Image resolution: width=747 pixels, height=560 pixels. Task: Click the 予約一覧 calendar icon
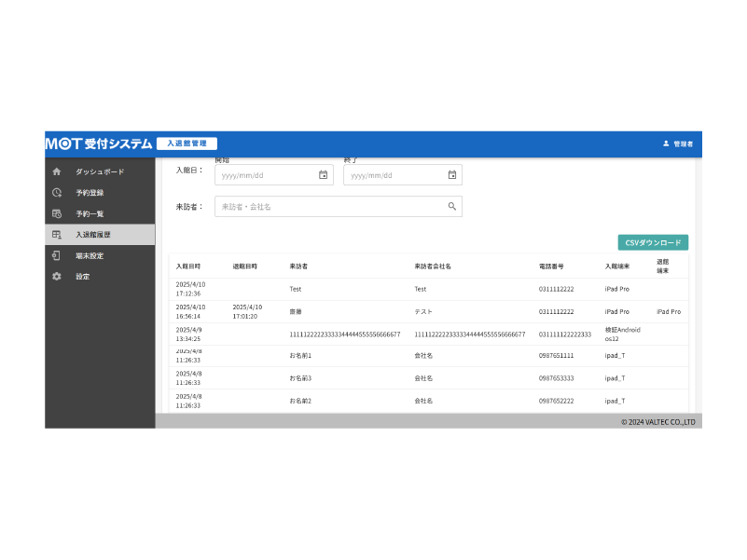point(57,213)
